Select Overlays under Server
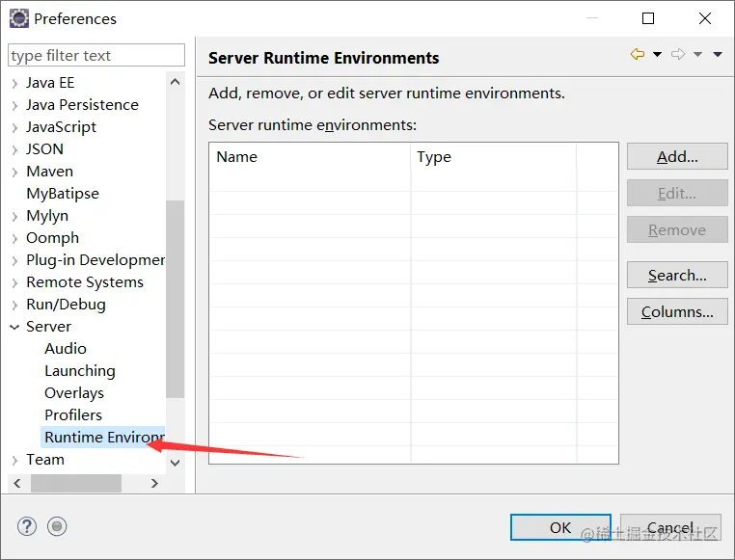735x560 pixels. 74,393
